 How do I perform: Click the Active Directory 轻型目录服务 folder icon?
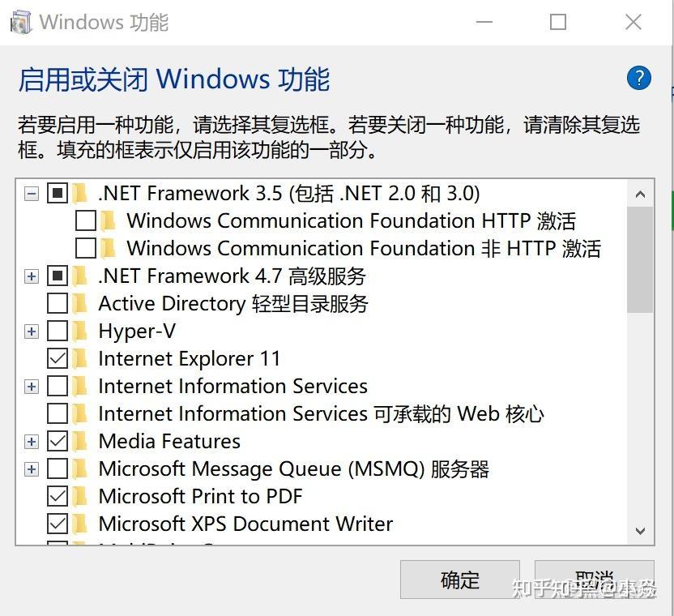(x=80, y=303)
